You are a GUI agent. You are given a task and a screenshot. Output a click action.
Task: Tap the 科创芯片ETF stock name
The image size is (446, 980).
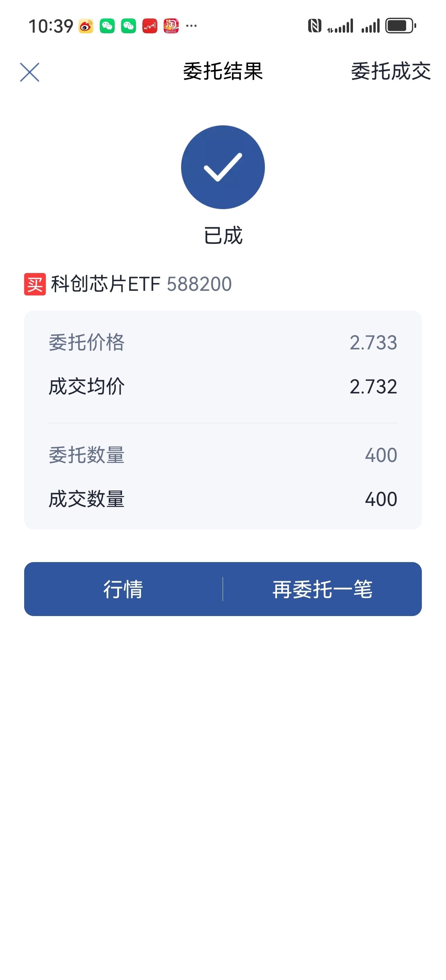pos(106,284)
